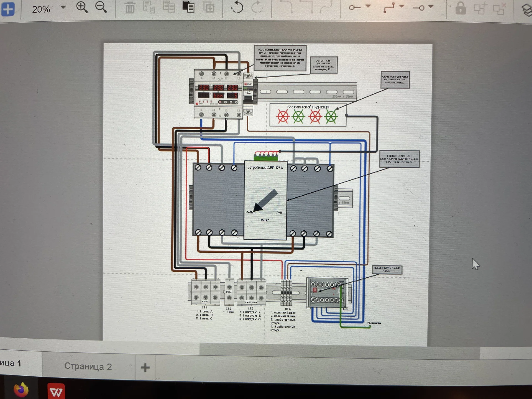This screenshot has height=399, width=532.
Task: Select the 'устройство АВР 125А' label
Action: 265,168
